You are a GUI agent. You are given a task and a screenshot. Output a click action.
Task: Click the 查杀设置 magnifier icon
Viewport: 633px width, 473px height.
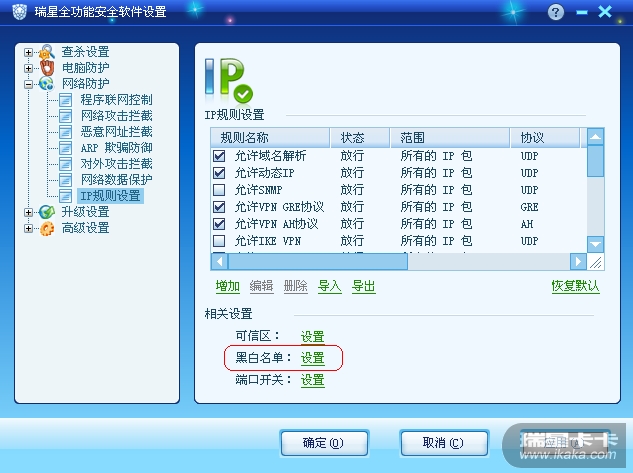click(x=47, y=52)
